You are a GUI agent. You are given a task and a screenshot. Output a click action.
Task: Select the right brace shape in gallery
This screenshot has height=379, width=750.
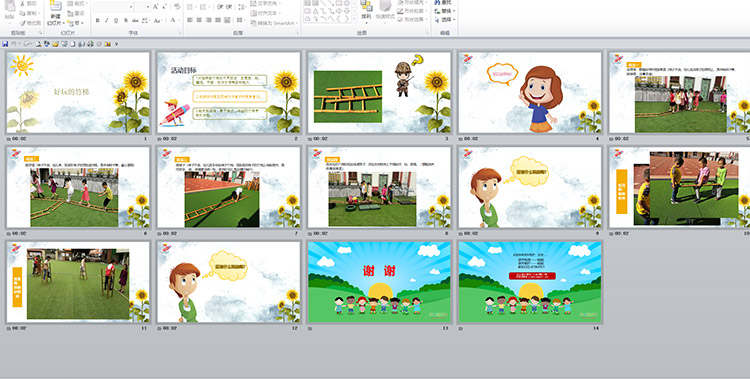(x=346, y=19)
